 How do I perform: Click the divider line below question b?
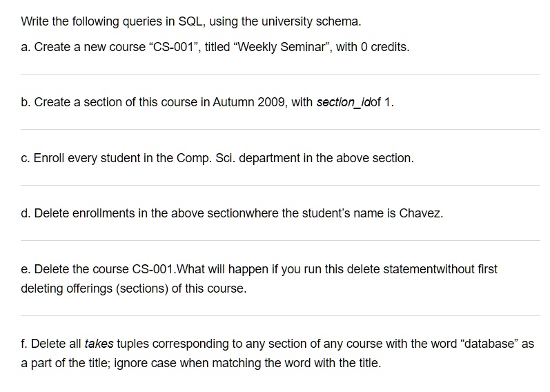pyautogui.click(x=280, y=130)
